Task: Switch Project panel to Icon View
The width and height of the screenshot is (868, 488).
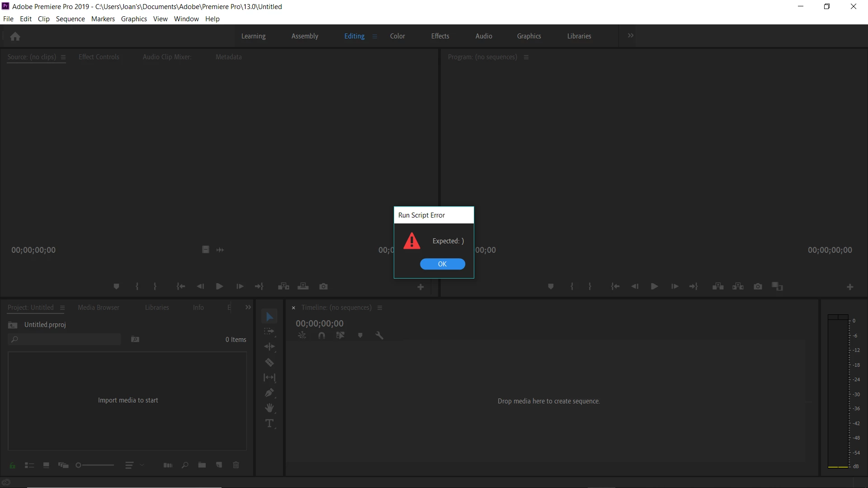Action: [46, 465]
